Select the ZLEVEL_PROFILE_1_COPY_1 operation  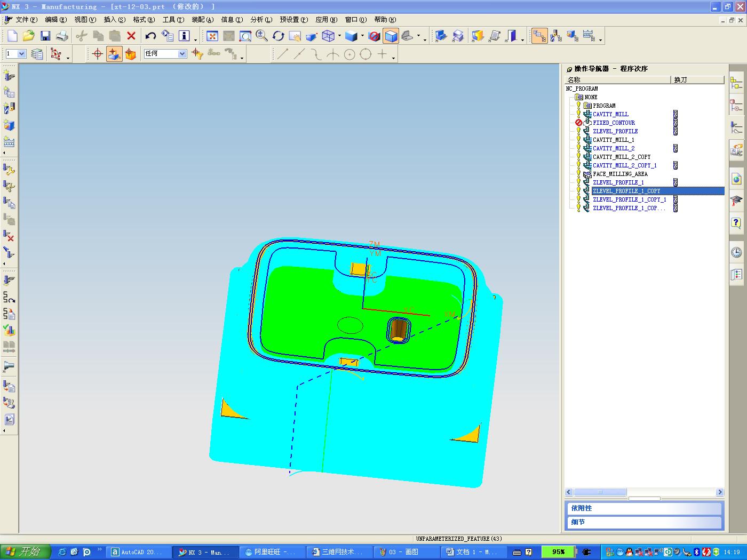pos(630,199)
